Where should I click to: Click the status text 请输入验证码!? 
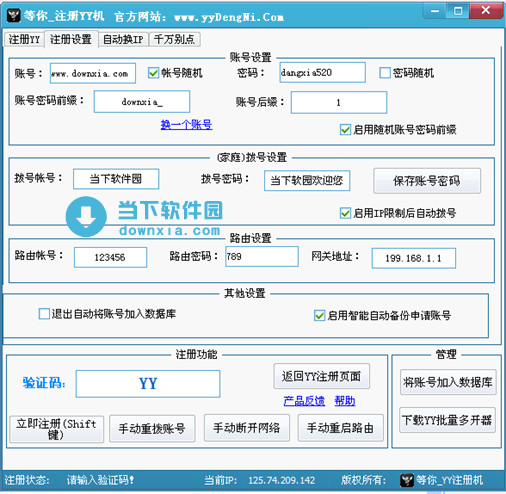100,480
